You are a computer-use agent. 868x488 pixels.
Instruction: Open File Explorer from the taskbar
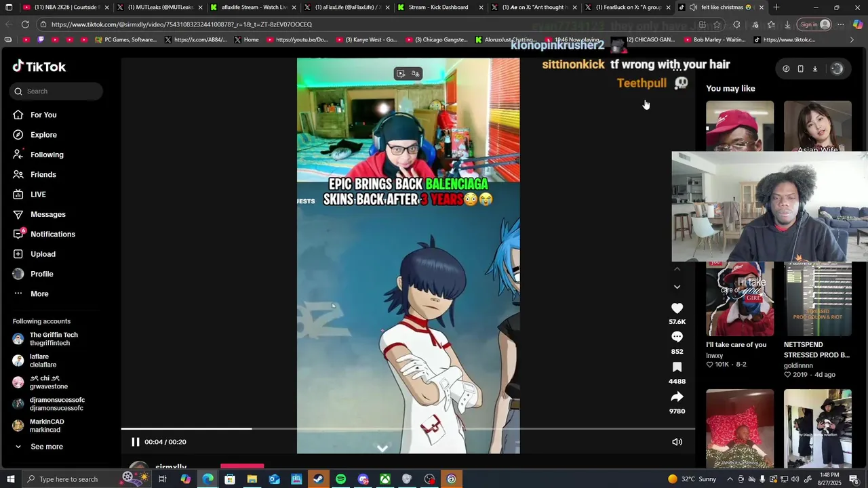(x=252, y=479)
